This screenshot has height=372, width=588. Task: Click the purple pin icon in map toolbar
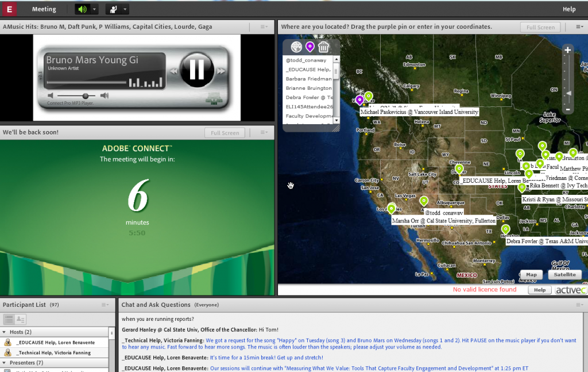(x=310, y=47)
